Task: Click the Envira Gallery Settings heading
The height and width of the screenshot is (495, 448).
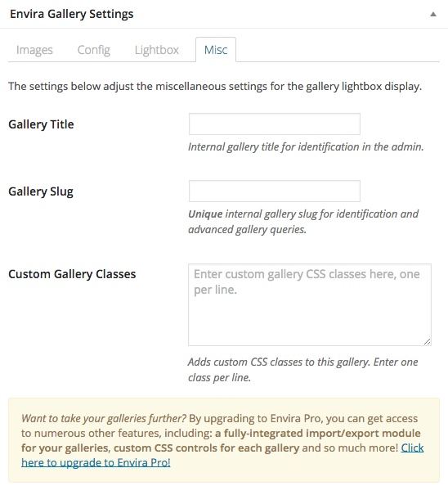Action: tap(72, 14)
